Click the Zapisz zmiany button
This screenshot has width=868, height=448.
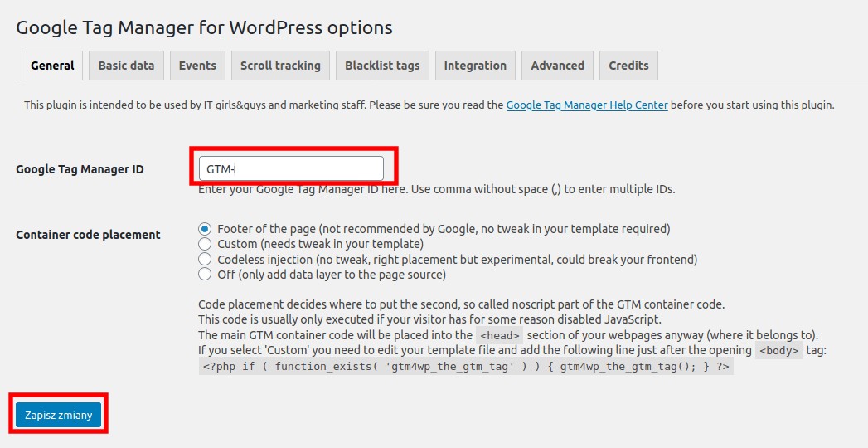58,415
